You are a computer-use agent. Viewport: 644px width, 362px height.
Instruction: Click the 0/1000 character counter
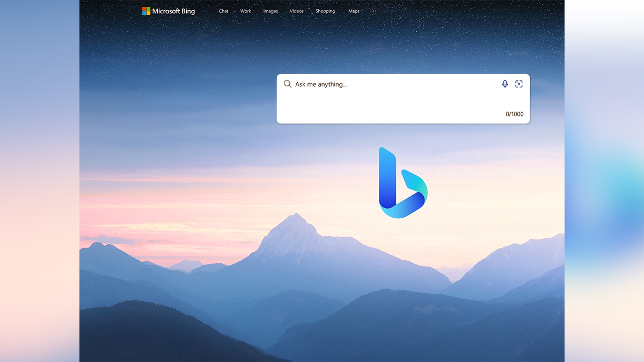pyautogui.click(x=515, y=114)
